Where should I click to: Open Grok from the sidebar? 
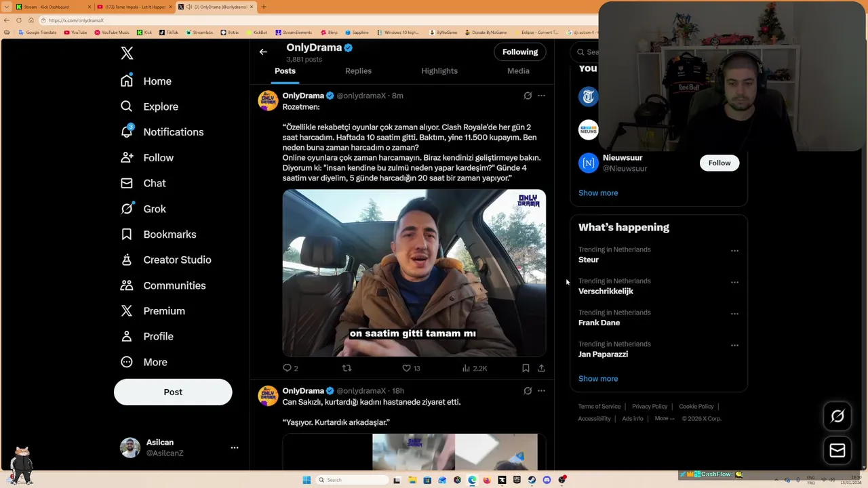click(x=143, y=209)
